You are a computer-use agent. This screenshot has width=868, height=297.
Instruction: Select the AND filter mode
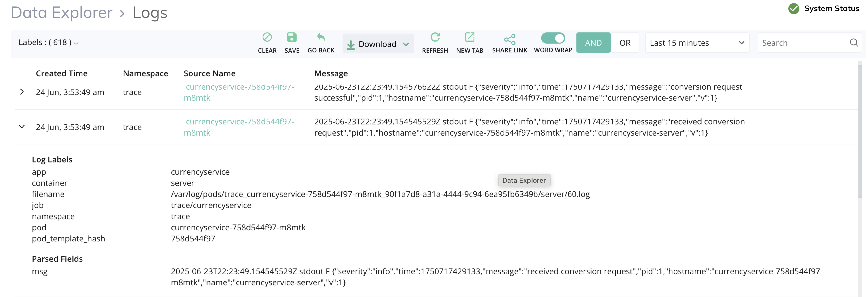tap(593, 43)
